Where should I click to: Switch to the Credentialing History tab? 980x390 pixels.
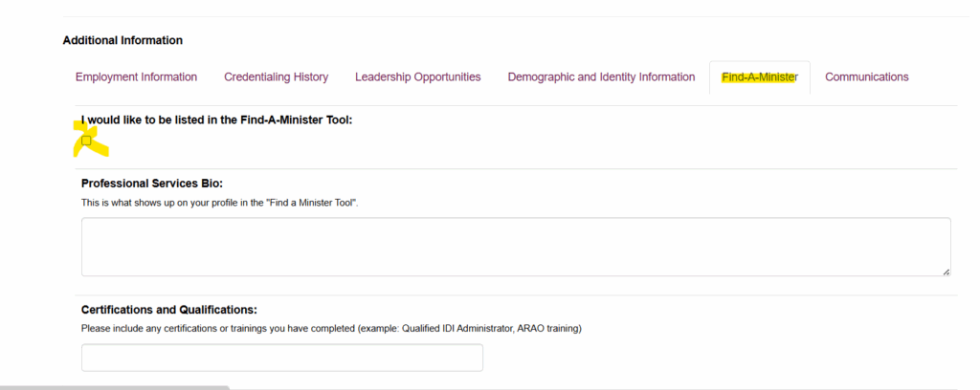click(x=276, y=77)
